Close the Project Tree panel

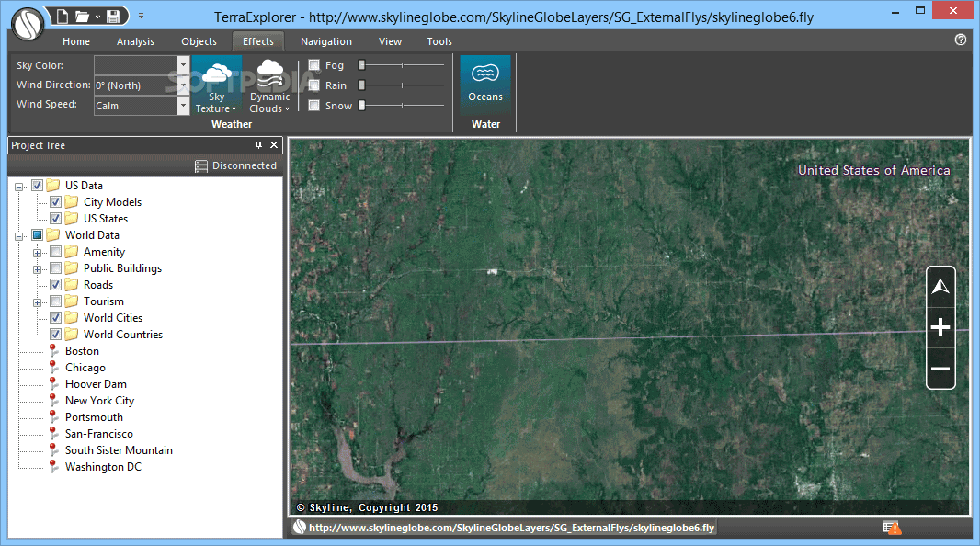pos(274,145)
